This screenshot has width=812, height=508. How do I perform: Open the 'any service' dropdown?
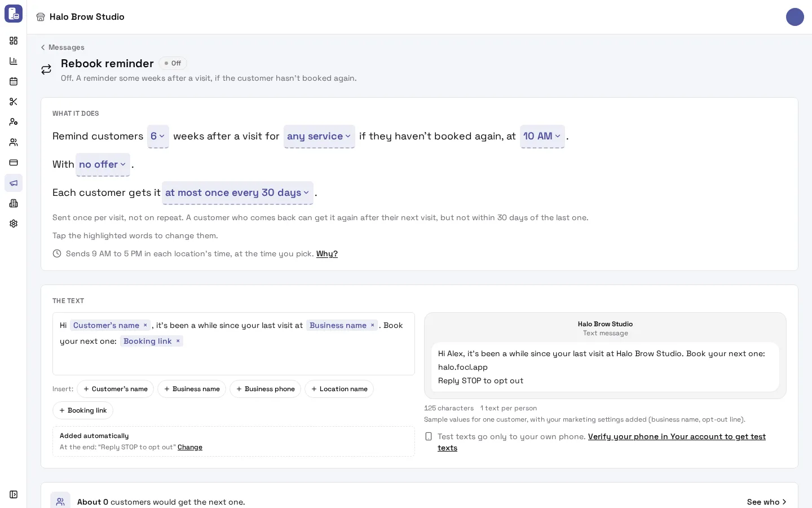coord(319,136)
